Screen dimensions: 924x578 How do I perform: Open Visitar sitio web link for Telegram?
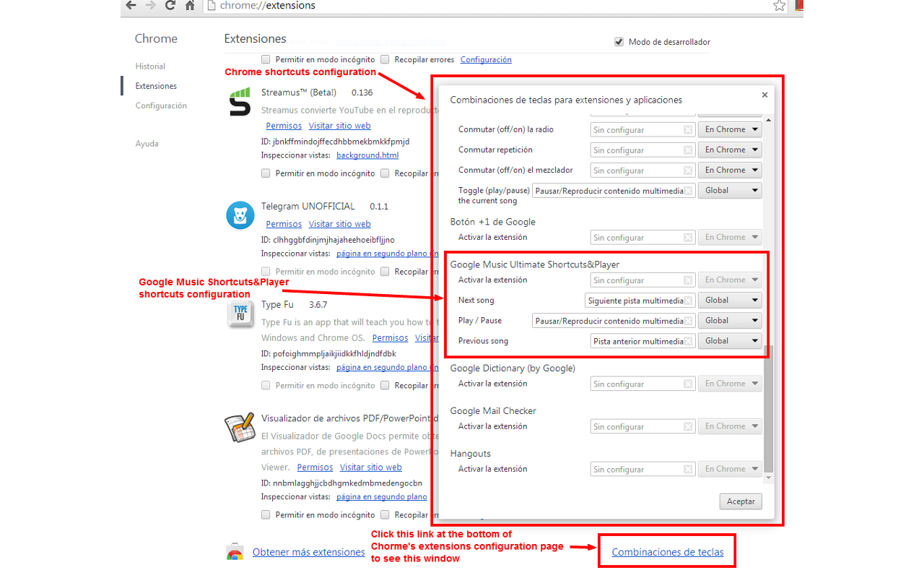pos(340,224)
